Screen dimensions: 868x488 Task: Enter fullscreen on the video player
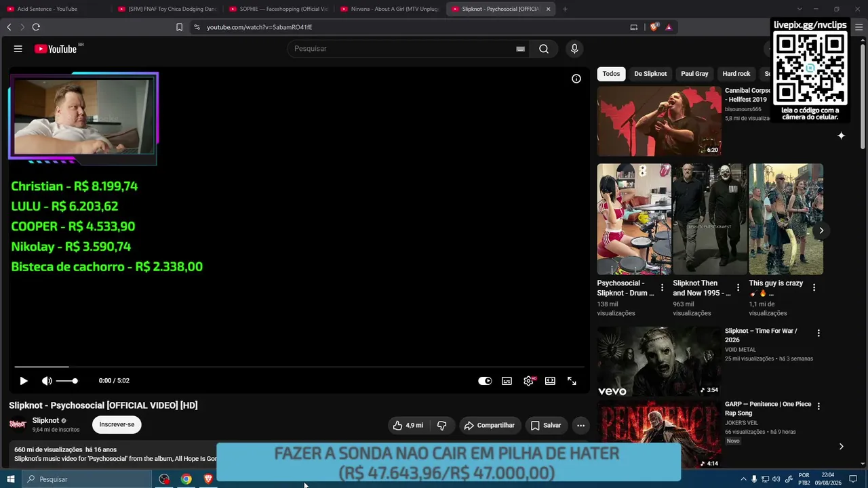(x=572, y=381)
